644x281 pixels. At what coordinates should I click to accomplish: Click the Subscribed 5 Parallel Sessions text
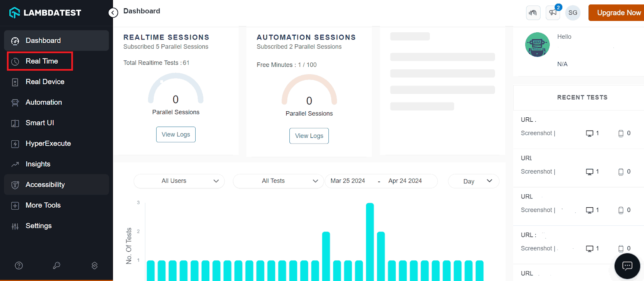coord(166,47)
